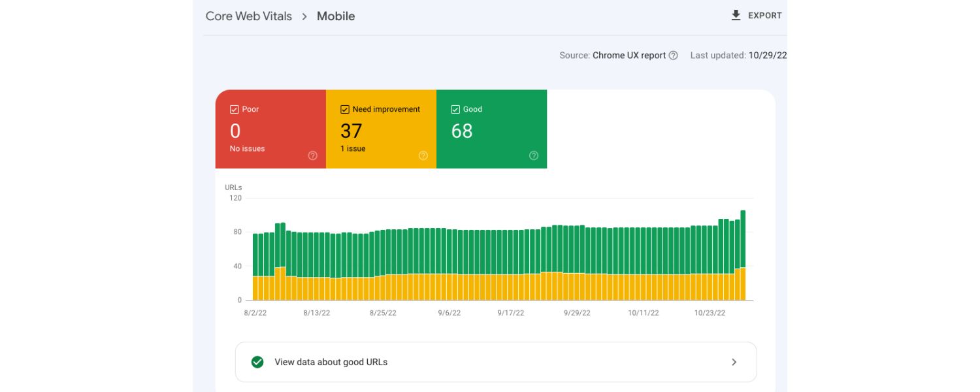
Task: Toggle the Need improvement checkbox
Action: (x=344, y=109)
